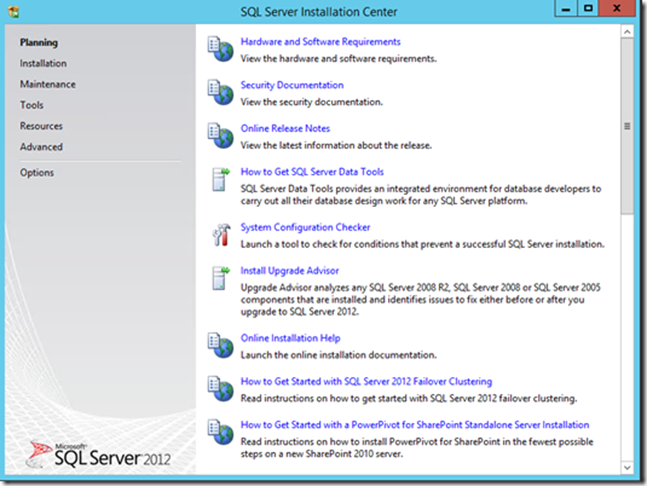
Task: Click the Install Upgrade Advisor link
Action: click(290, 271)
